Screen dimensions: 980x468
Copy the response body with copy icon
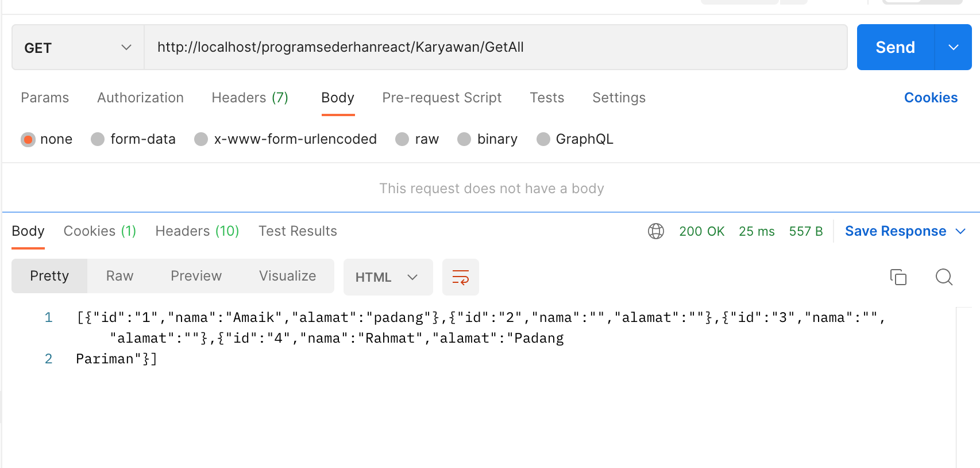898,277
